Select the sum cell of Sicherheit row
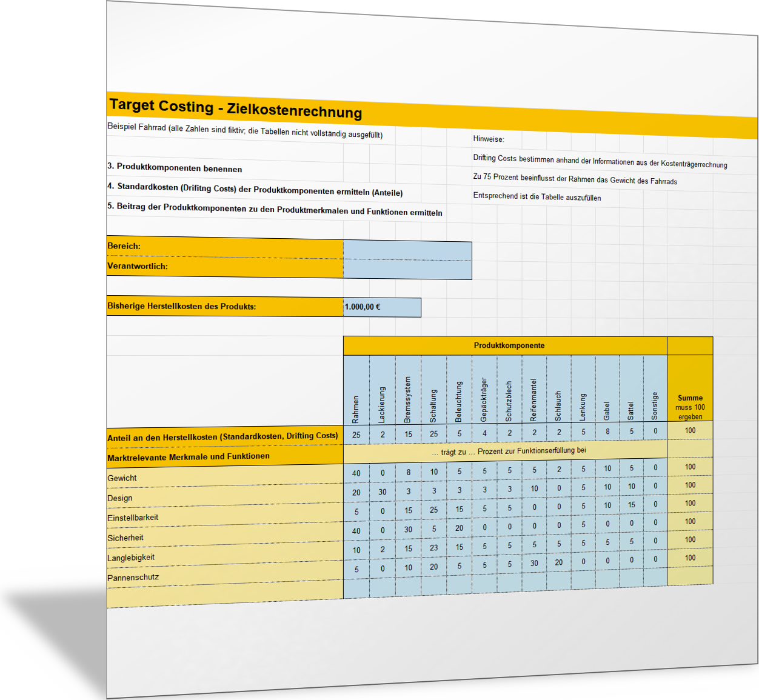Viewport: 759px width, 700px height. 690,521
